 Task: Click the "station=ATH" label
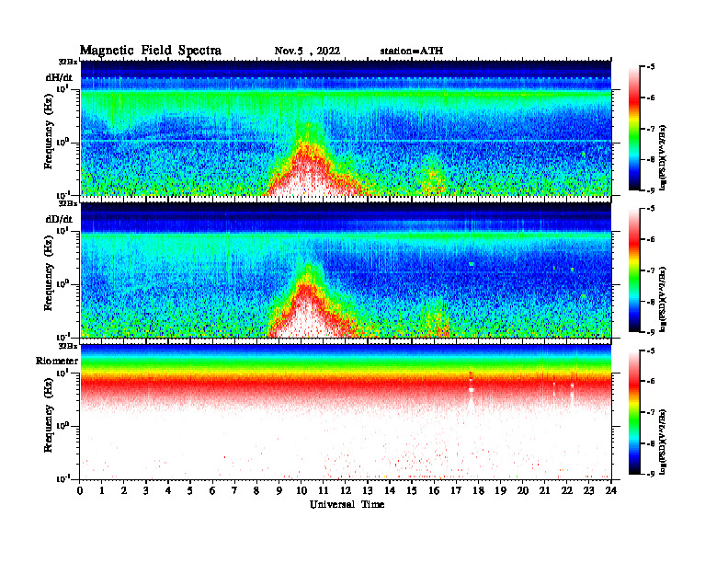point(412,51)
